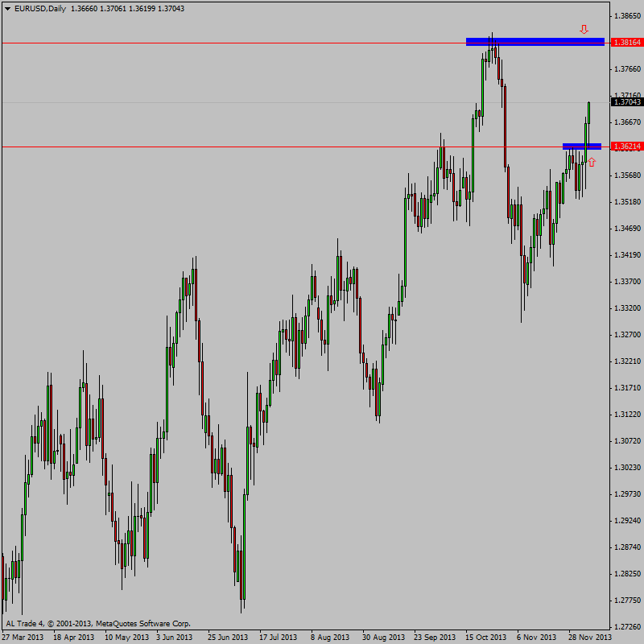Click the red 1.36214 price label
The width and height of the screenshot is (644, 644).
626,147
